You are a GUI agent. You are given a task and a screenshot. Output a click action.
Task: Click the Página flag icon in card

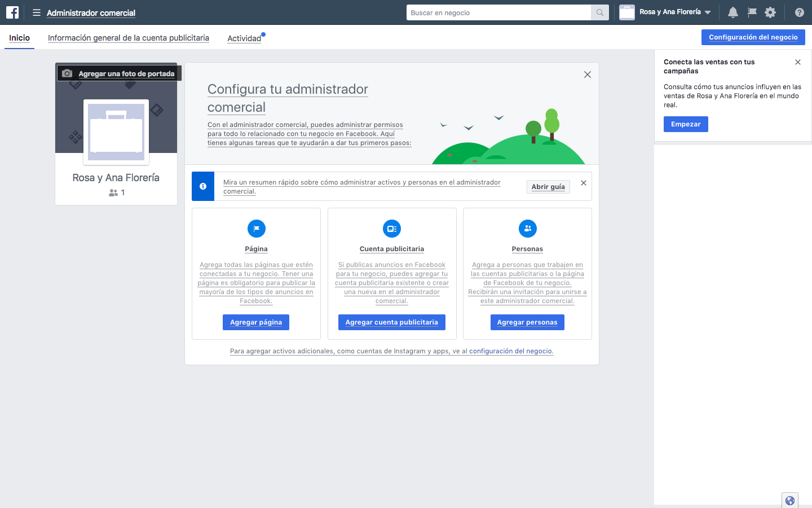(257, 229)
